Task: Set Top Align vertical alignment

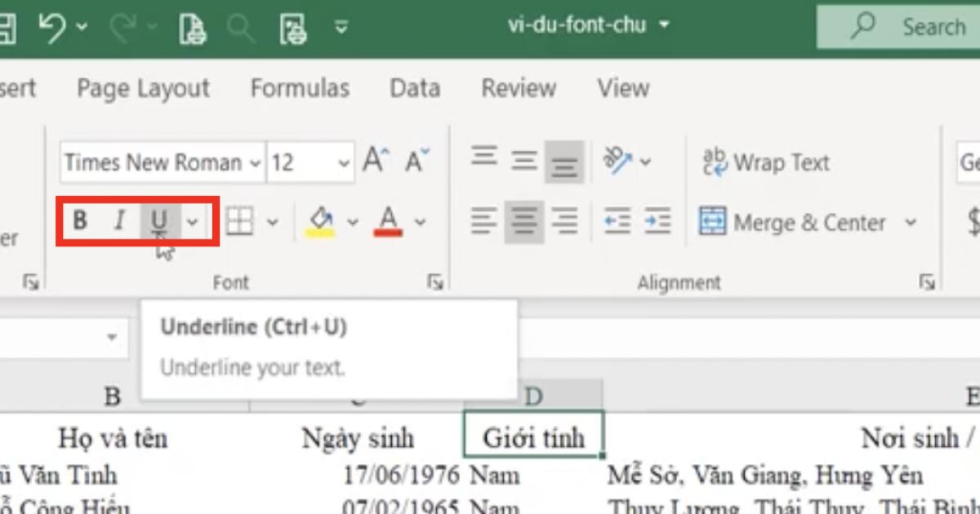Action: [484, 157]
